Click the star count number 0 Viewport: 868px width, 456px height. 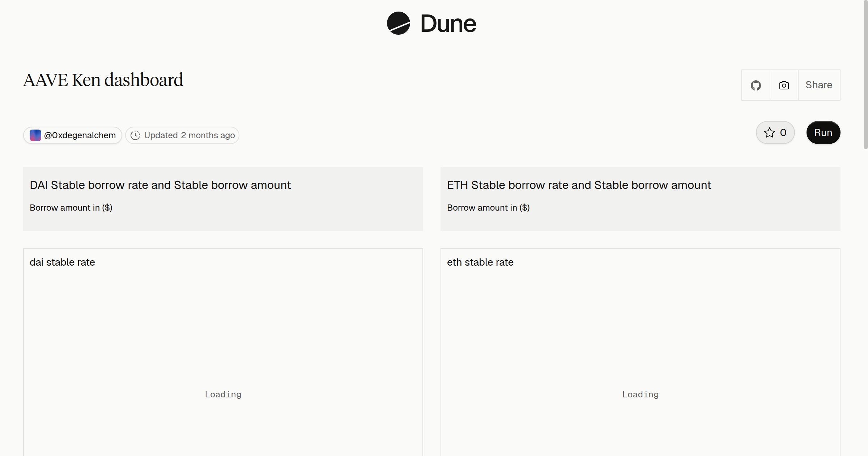783,132
